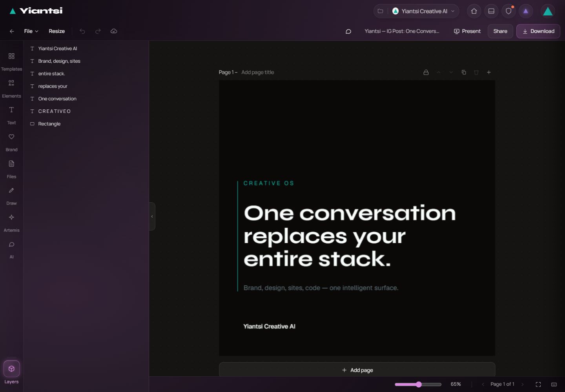Undo the last action

coord(82,31)
